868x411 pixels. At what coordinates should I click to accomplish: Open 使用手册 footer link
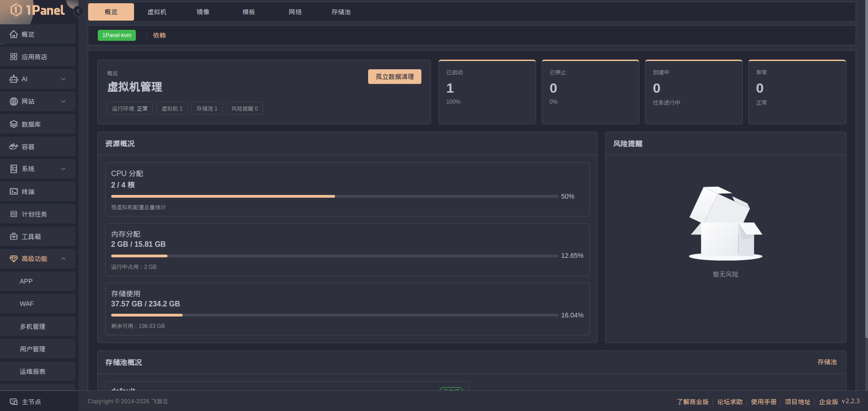(x=764, y=402)
